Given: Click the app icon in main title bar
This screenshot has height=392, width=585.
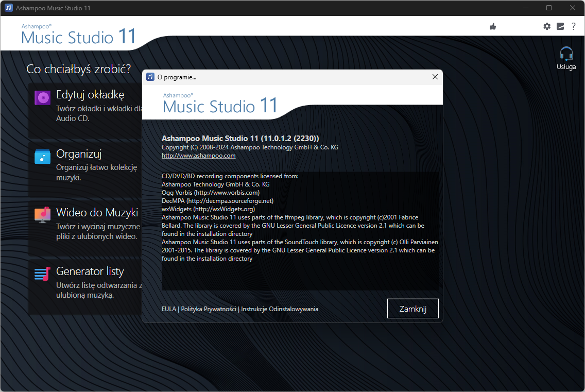Looking at the screenshot, I should click(x=9, y=8).
